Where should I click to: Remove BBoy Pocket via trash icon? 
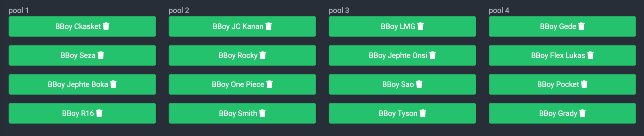(x=584, y=84)
